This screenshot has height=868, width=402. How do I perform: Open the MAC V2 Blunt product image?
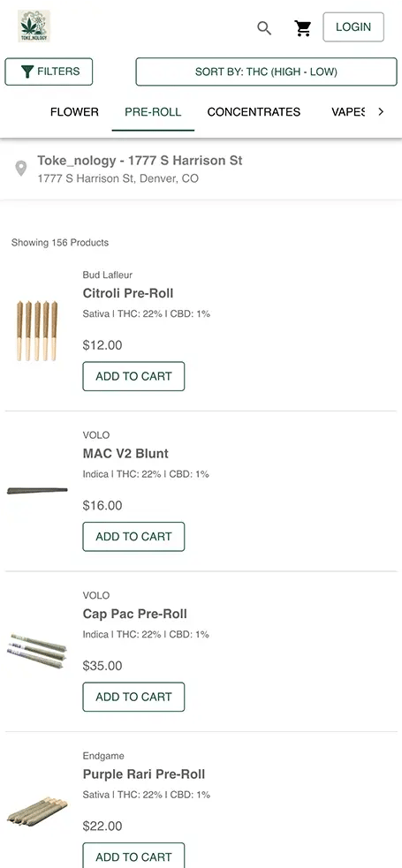pos(37,490)
